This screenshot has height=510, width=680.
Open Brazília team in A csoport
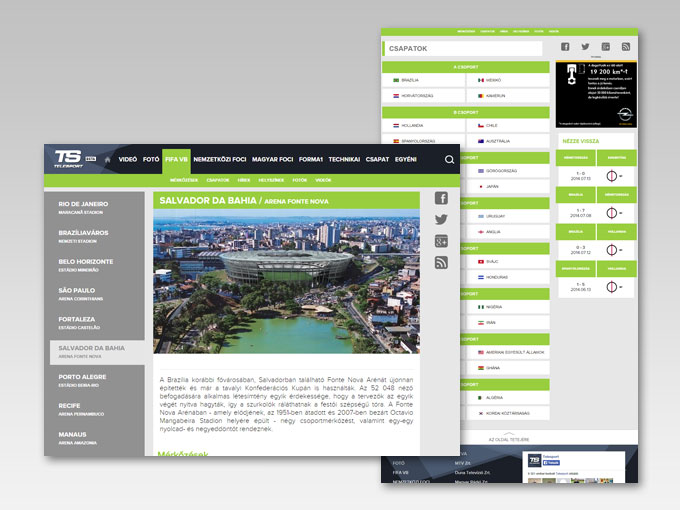pos(424,80)
